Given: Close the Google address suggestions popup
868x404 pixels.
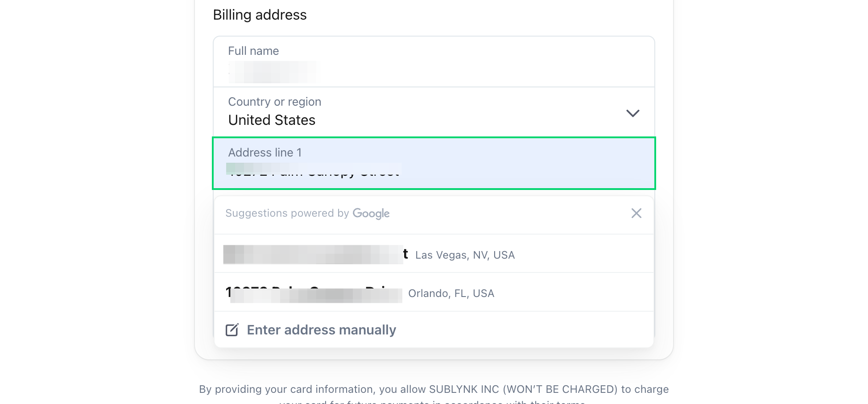Looking at the screenshot, I should coord(636,213).
